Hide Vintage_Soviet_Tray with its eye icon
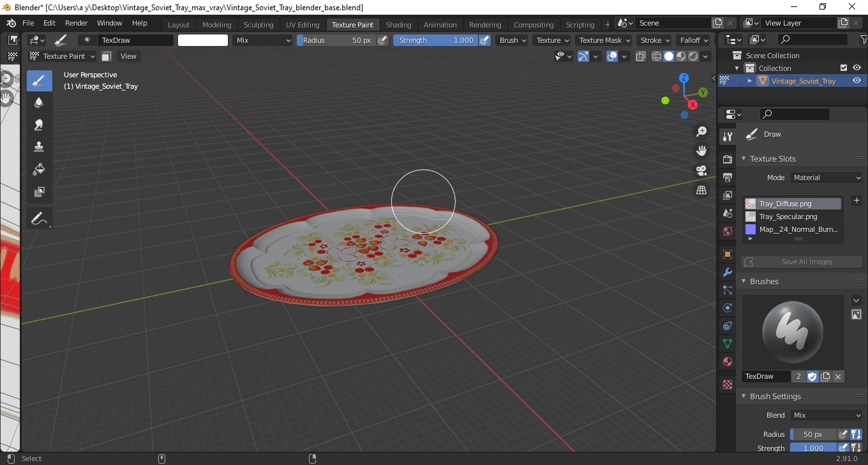 (857, 80)
